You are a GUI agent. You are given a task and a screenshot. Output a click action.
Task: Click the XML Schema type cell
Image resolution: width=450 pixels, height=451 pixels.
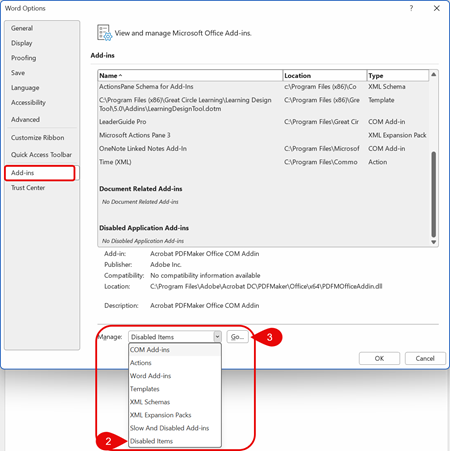[387, 87]
